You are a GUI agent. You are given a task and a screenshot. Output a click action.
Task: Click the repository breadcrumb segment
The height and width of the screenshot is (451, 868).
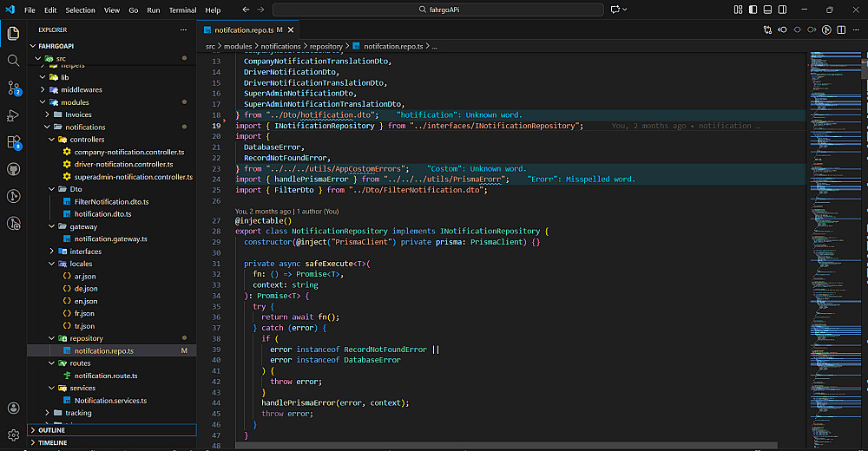328,46
